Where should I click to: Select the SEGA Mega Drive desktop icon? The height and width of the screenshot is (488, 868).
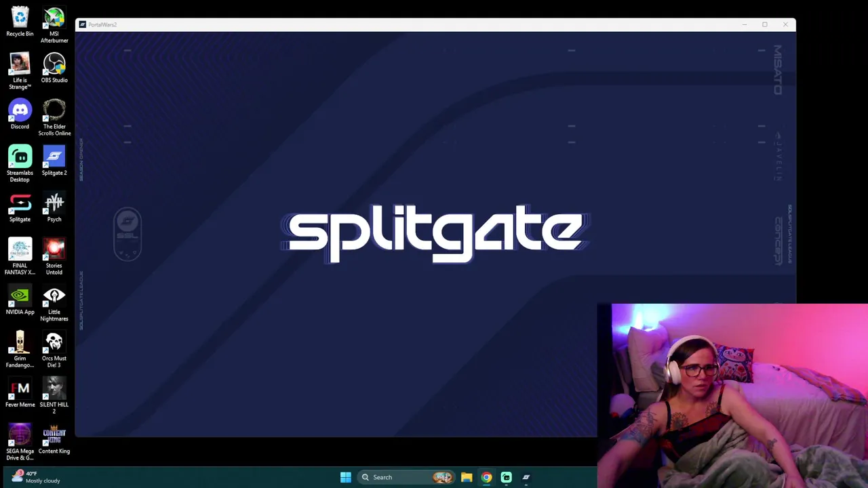[x=20, y=443]
